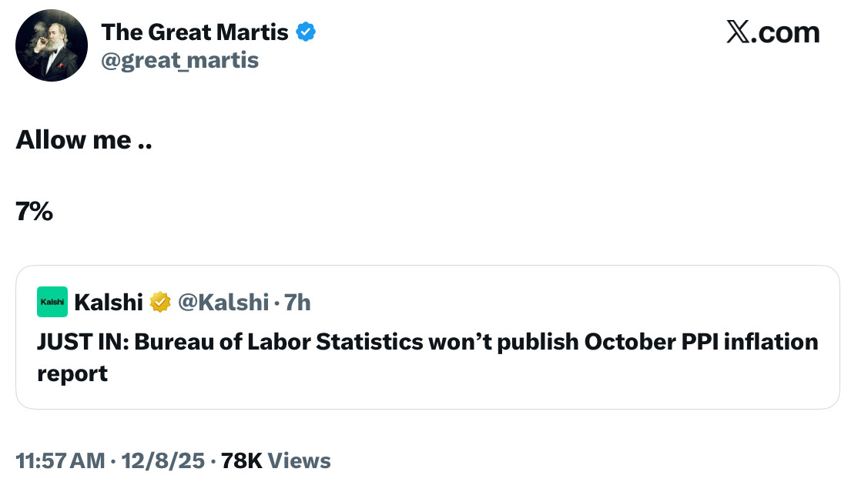Click the Views label
The image size is (868, 482).
300,460
